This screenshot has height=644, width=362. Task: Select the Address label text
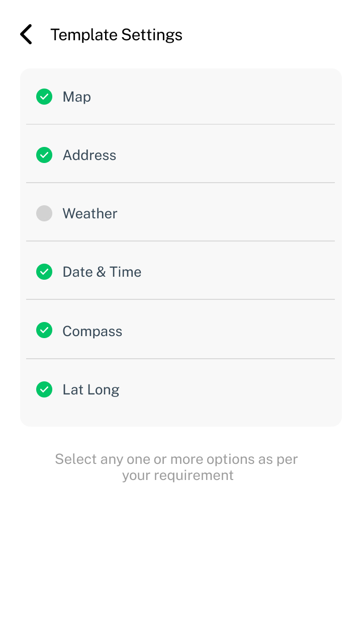pos(89,155)
